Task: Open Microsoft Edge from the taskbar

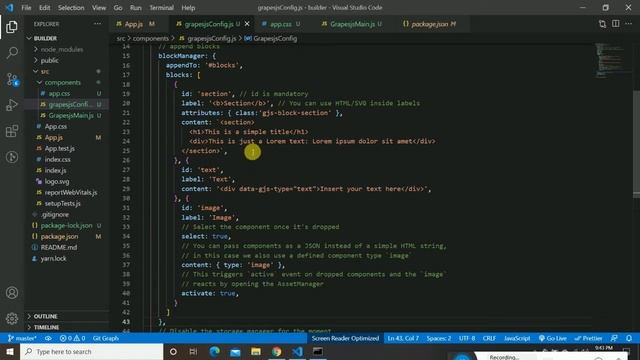Action: point(214,351)
